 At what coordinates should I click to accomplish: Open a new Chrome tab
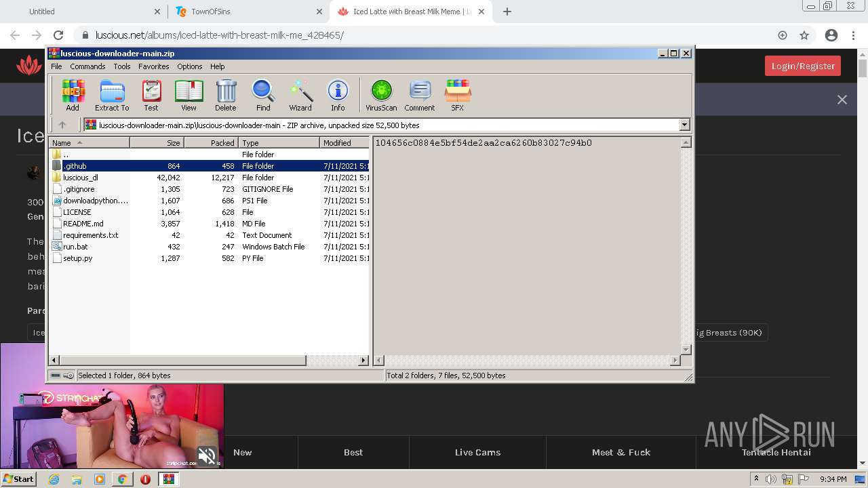pos(507,12)
